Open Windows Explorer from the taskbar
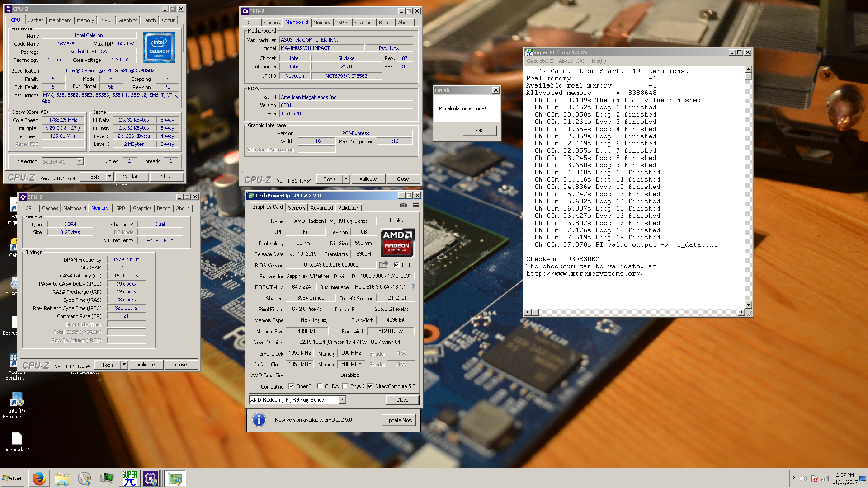The width and height of the screenshot is (868, 488). [x=62, y=479]
